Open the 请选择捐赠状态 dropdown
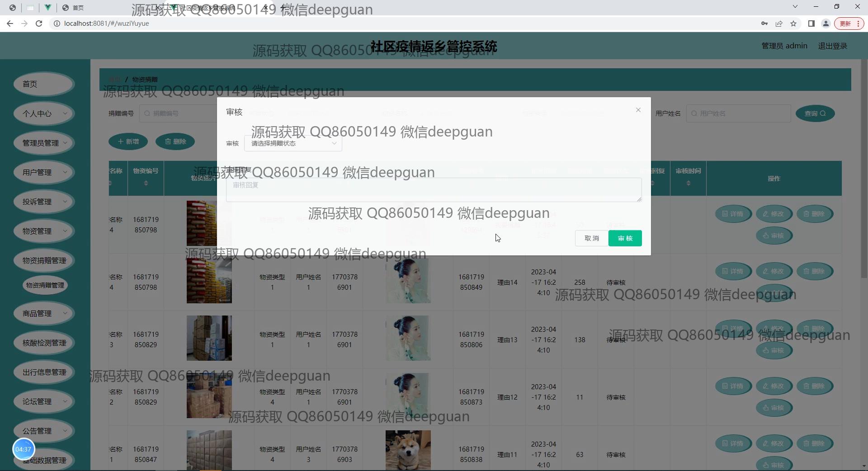The width and height of the screenshot is (868, 471). 293,143
